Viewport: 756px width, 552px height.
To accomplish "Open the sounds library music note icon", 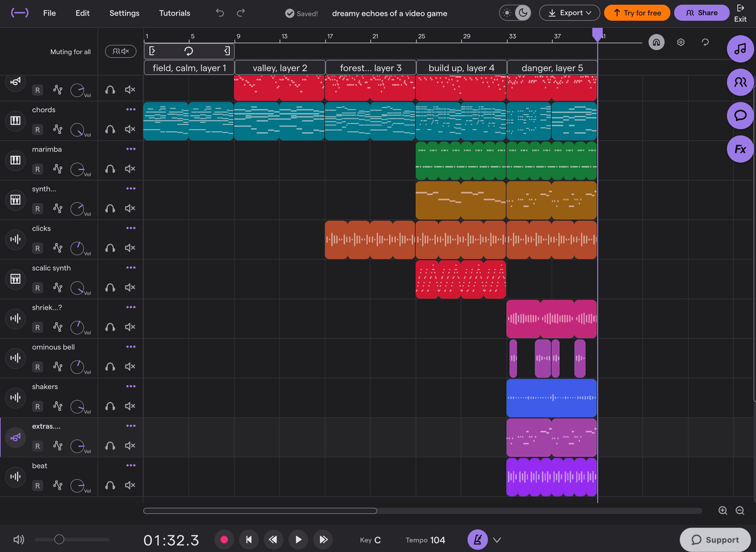I will [740, 50].
